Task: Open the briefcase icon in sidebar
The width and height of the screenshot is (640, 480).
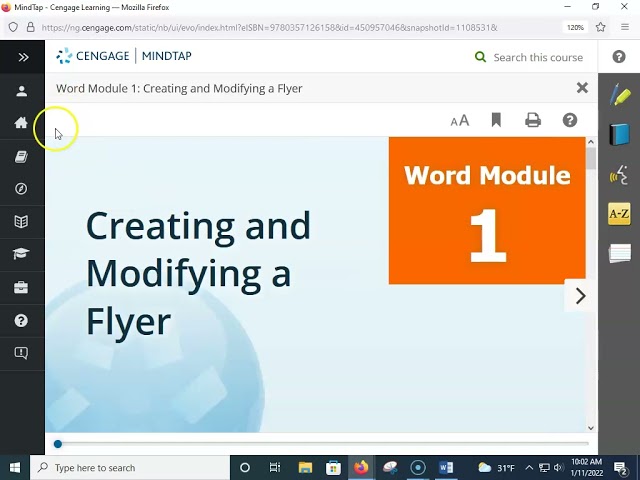Action: [21, 287]
